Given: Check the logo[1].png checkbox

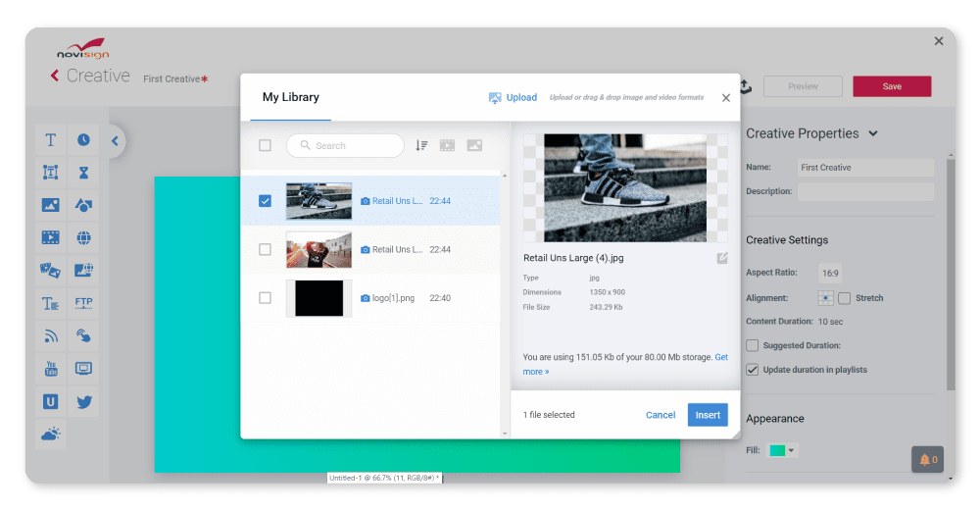Looking at the screenshot, I should coord(265,298).
